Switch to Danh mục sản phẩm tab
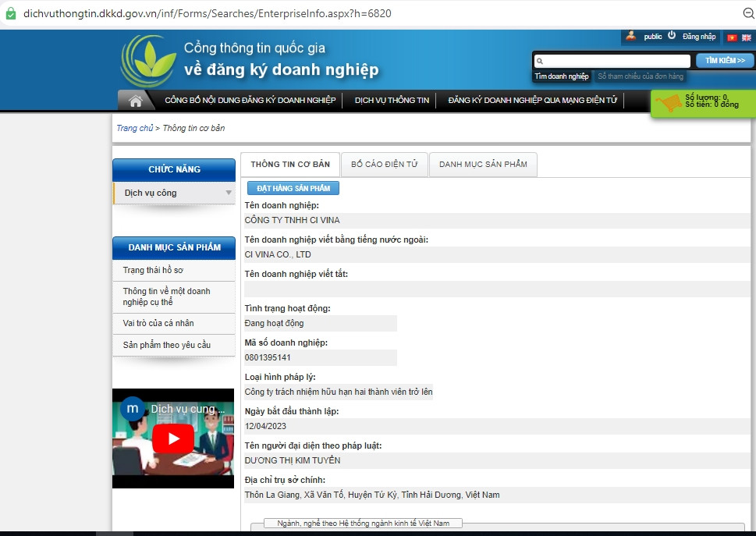This screenshot has height=536, width=756. pos(483,165)
